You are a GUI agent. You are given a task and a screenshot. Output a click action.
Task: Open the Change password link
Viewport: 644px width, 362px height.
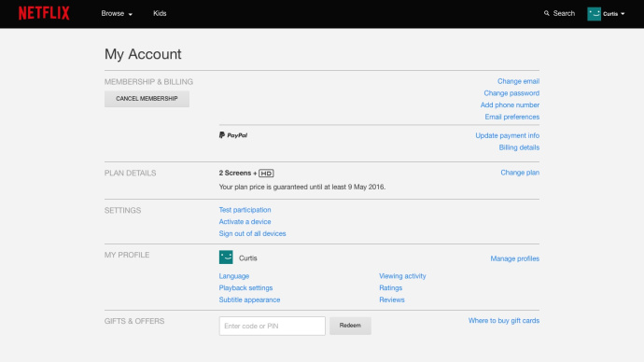coord(511,93)
